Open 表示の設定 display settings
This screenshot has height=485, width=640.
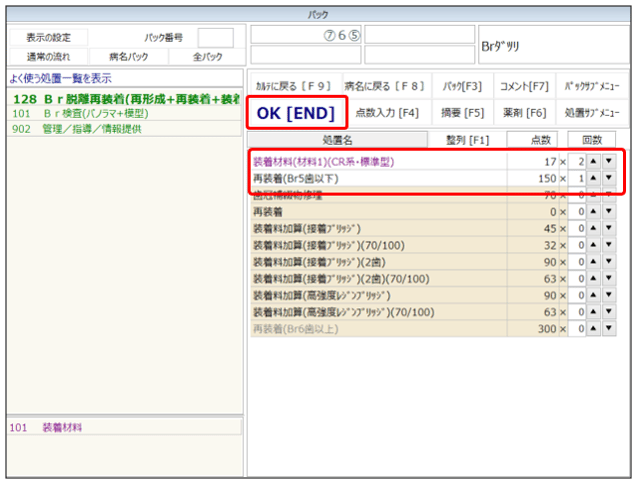48,38
